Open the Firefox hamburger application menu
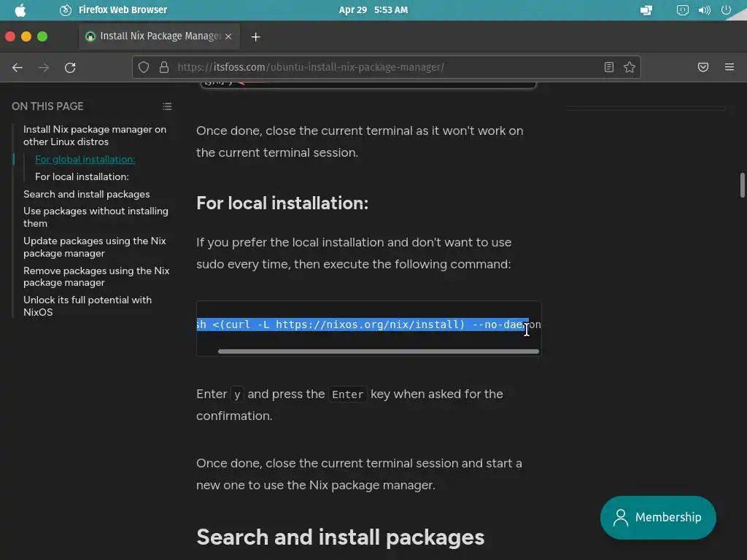 pos(729,67)
